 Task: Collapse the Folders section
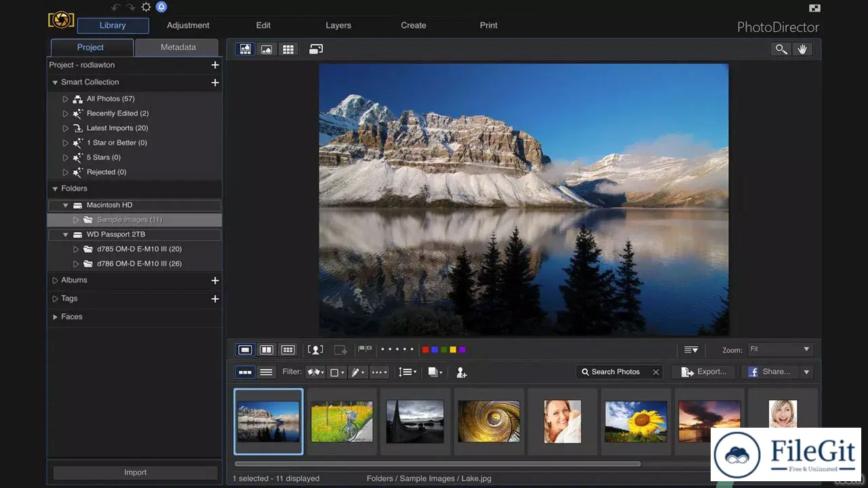pos(55,188)
